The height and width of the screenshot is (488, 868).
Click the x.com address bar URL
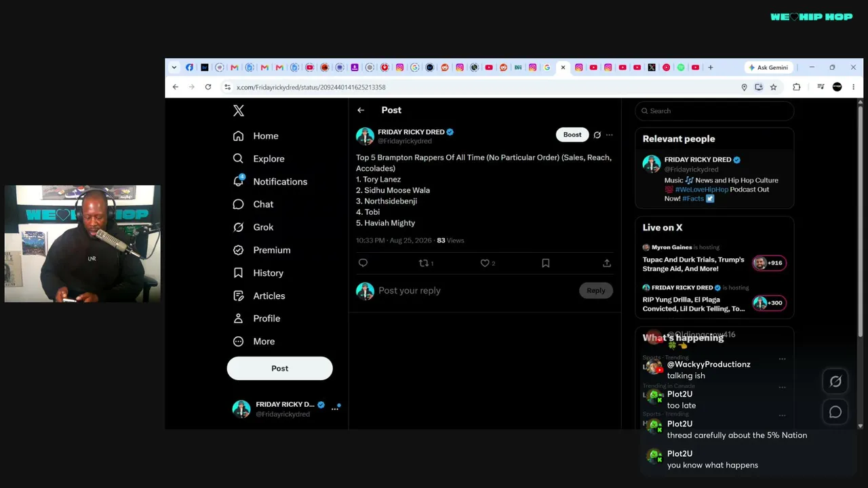pos(311,87)
